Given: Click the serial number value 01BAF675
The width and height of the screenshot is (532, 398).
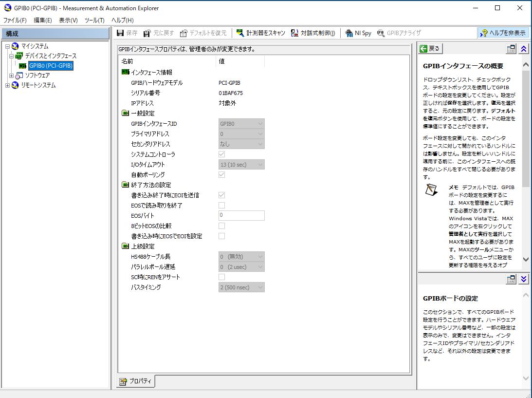Looking at the screenshot, I should click(x=231, y=93).
